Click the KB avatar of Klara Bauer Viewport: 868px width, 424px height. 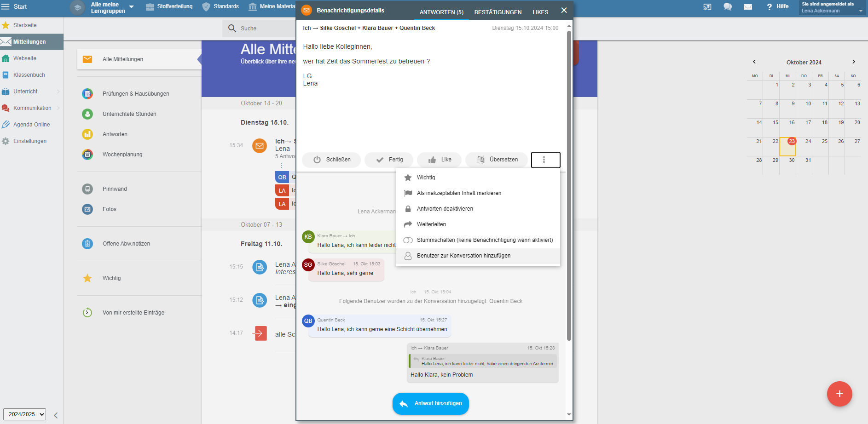point(308,237)
